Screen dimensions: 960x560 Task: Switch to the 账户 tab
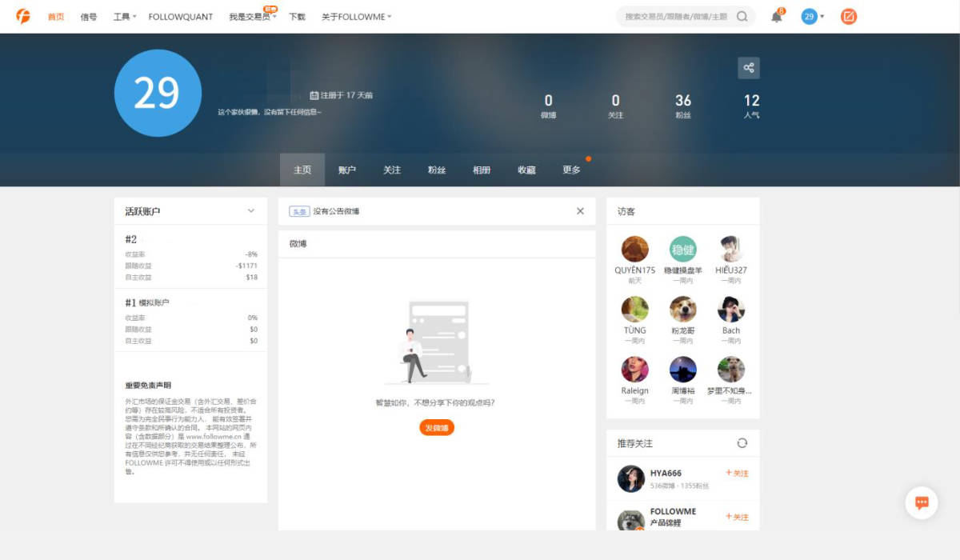click(x=346, y=170)
